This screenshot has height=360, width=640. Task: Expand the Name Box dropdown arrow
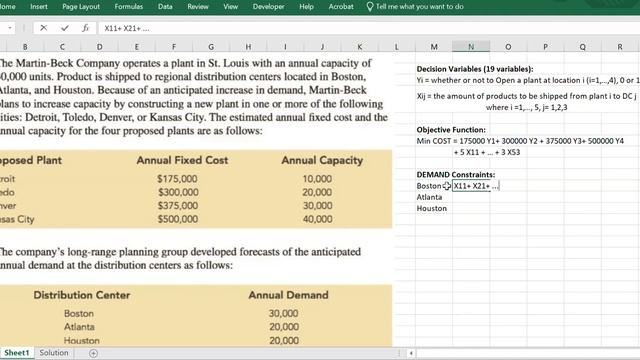[x=10, y=28]
